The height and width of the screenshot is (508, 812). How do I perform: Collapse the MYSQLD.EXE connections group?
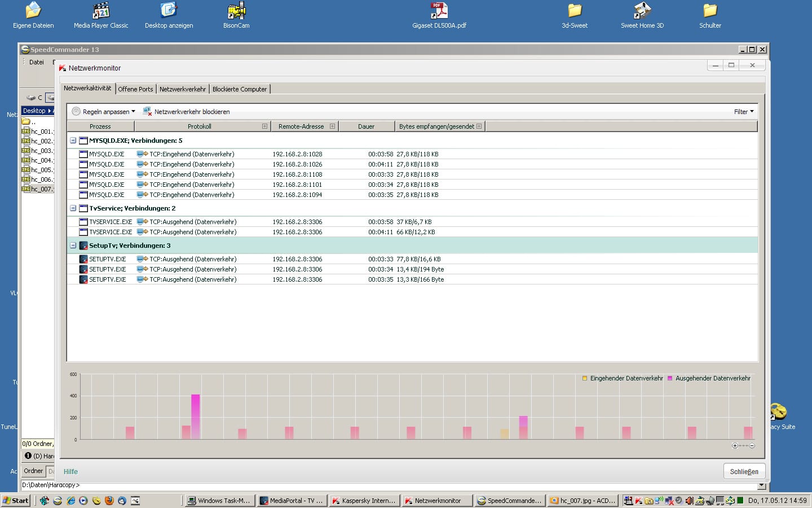coord(73,141)
